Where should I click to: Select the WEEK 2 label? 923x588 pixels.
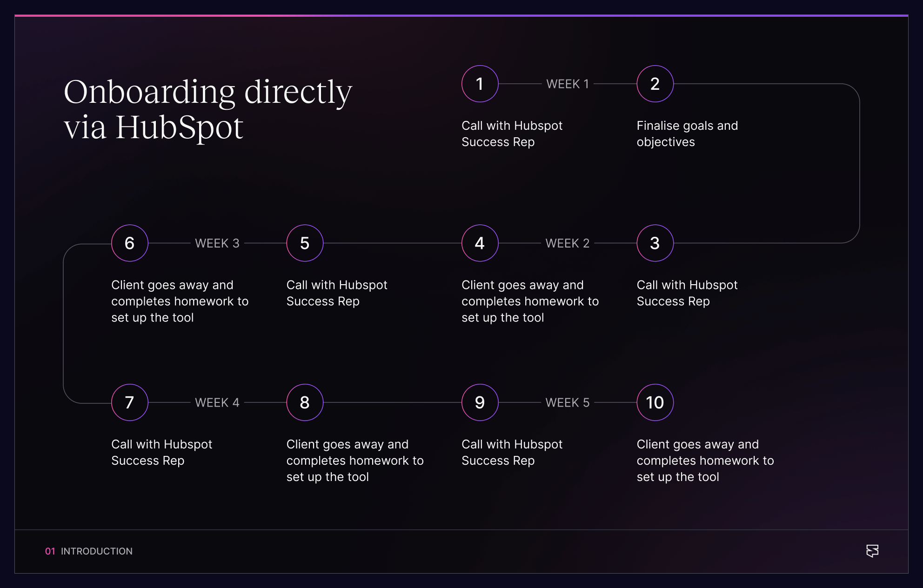568,243
